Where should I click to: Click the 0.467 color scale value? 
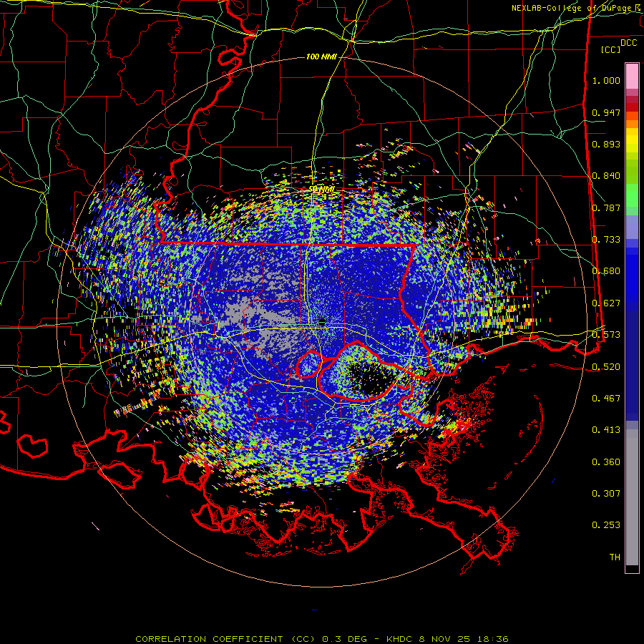[606, 399]
